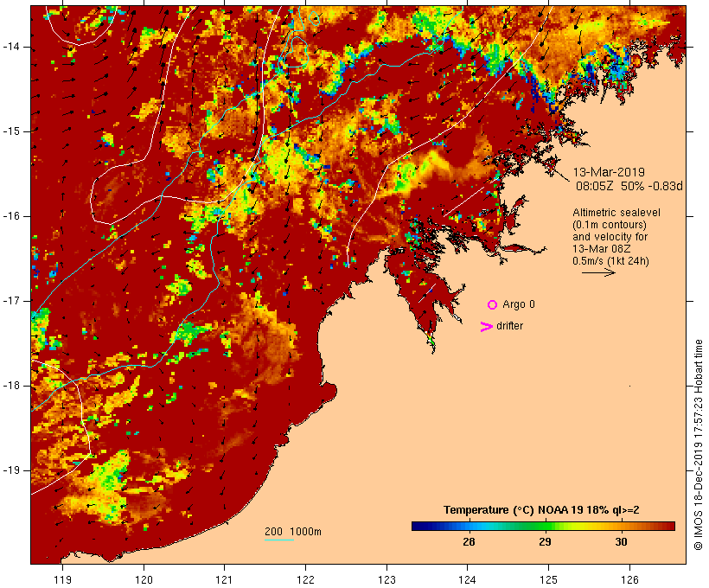This screenshot has height=588, width=709.
Task: Click '13-Mar 08Z' legend text
Action: pos(602,249)
